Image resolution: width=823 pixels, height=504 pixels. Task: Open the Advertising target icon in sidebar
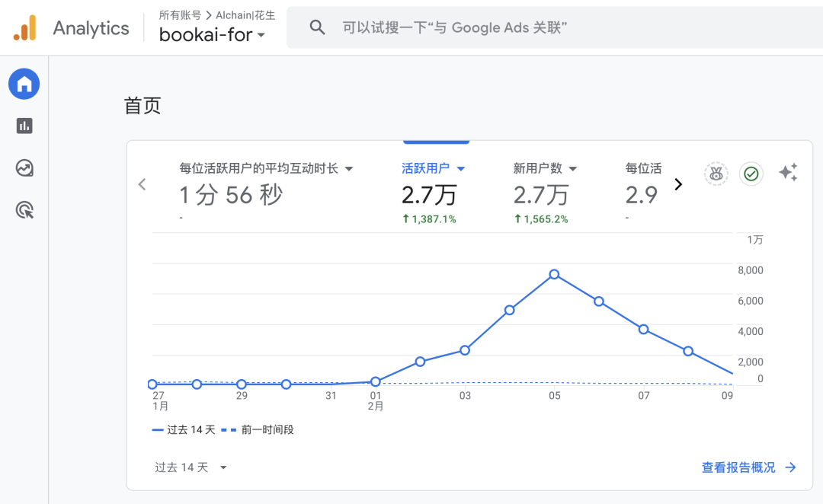pyautogui.click(x=24, y=210)
